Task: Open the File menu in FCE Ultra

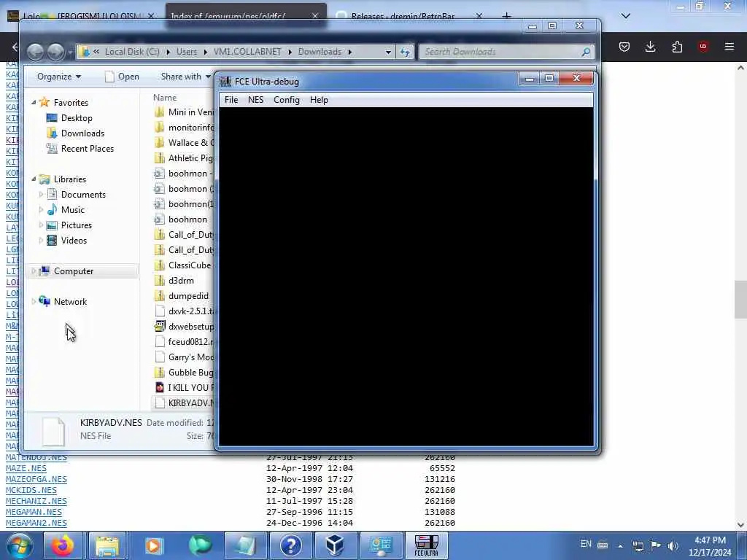Action: pos(231,100)
